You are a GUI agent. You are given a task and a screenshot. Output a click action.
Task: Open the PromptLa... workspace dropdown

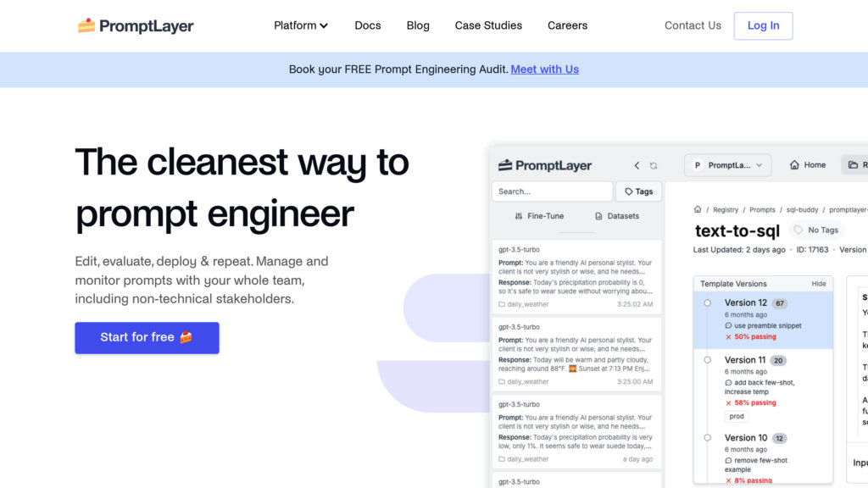[x=727, y=165]
